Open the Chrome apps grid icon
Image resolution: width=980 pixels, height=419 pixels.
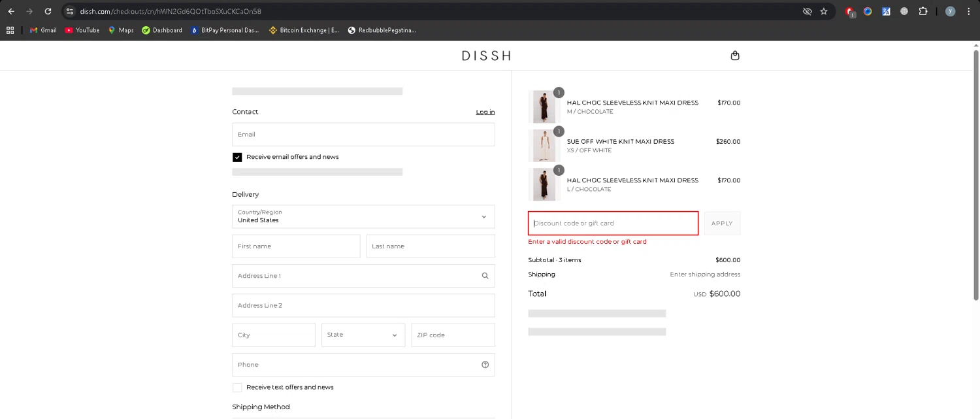coord(10,30)
